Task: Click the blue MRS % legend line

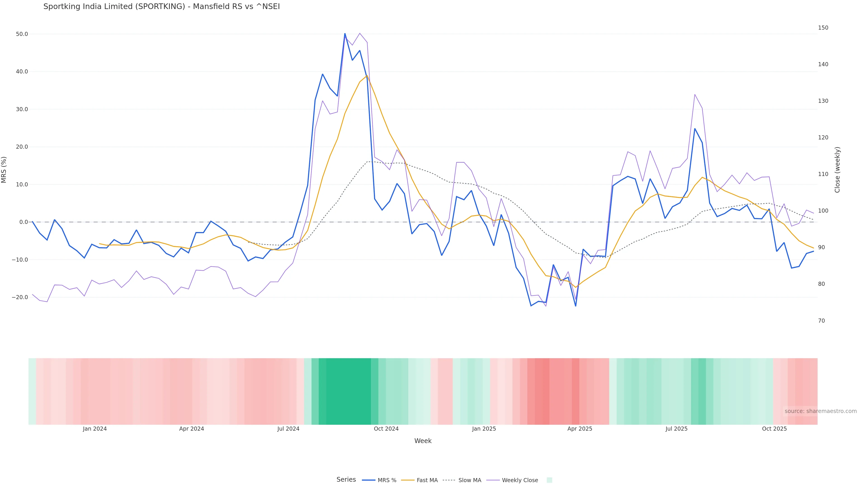Action: pos(369,480)
